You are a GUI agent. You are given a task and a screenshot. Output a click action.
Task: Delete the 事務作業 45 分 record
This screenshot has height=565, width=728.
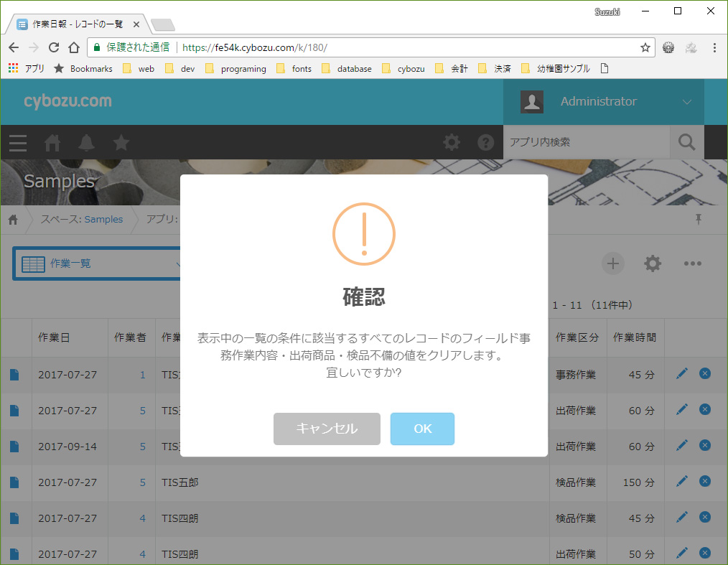coord(705,373)
